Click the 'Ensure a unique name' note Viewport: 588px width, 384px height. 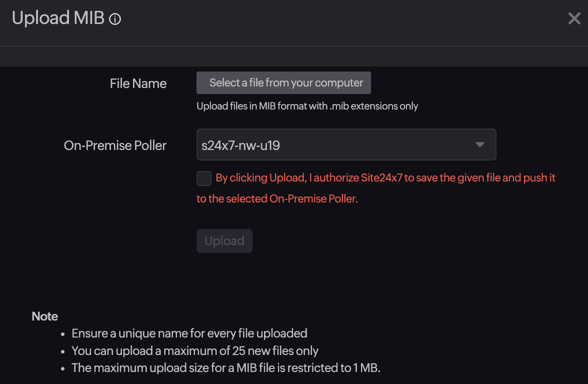point(189,333)
